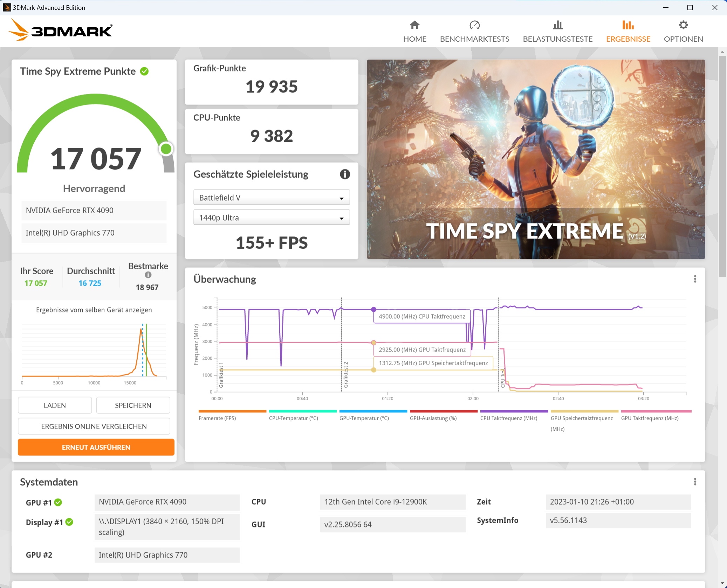Open the Optionen gear icon
Image resolution: width=727 pixels, height=588 pixels.
click(683, 25)
